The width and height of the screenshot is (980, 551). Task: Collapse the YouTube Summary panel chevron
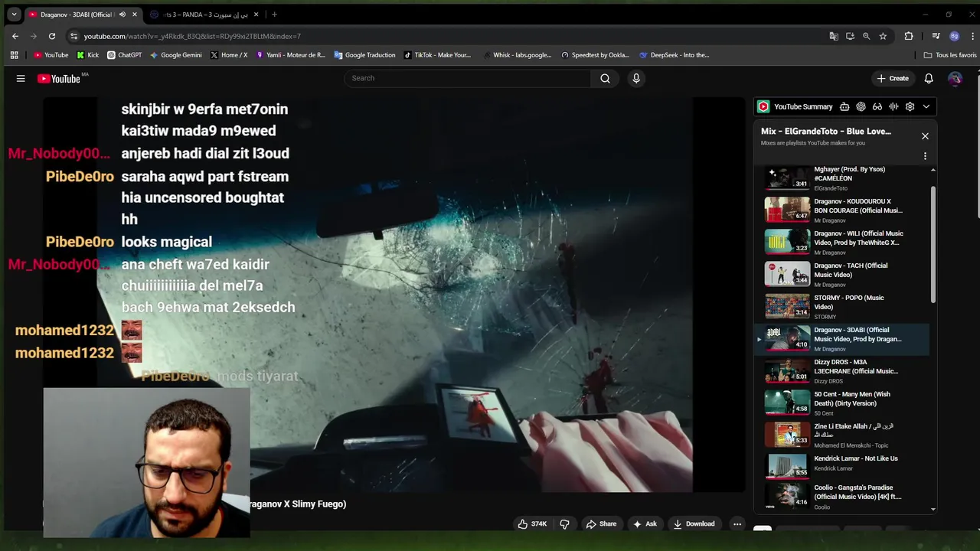click(926, 106)
